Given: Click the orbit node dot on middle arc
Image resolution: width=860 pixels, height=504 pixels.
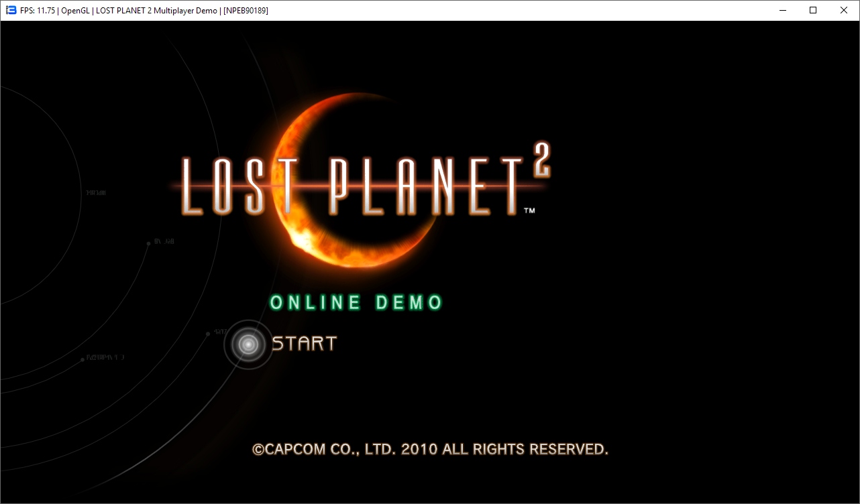Looking at the screenshot, I should tap(149, 243).
